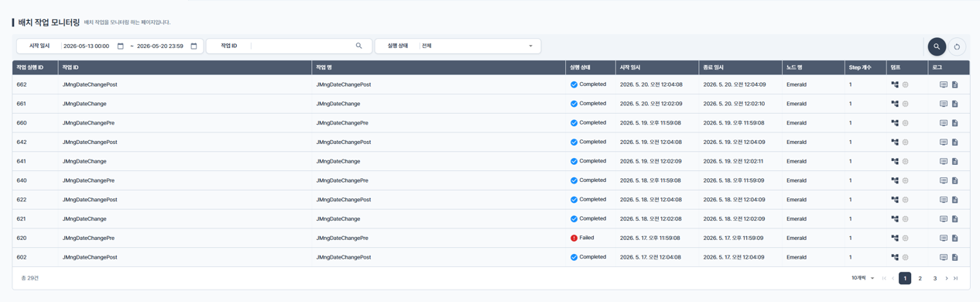Screen dimensions: 980x302
Task: Open the monitor log icon for run 640
Action: tap(944, 180)
